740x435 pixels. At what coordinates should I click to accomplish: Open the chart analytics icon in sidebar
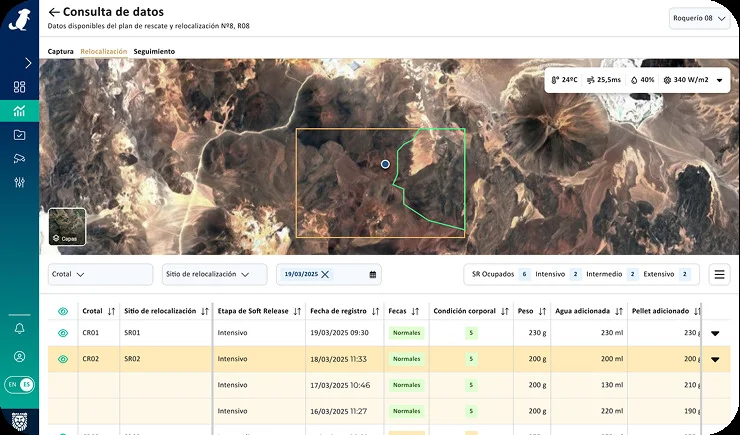[19, 111]
